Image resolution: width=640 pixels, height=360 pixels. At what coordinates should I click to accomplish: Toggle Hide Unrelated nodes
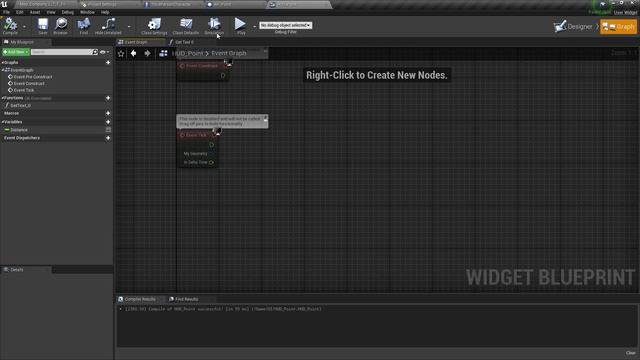point(108,26)
